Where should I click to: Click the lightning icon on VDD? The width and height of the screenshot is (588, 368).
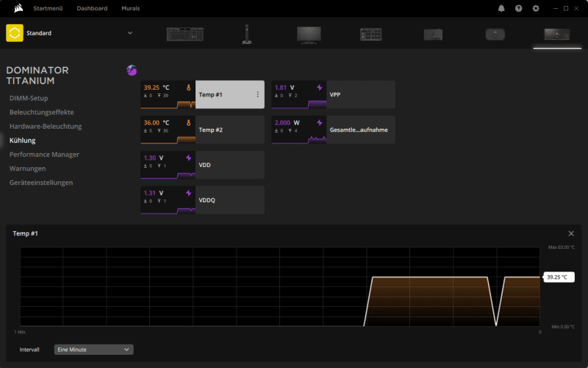[x=189, y=158]
